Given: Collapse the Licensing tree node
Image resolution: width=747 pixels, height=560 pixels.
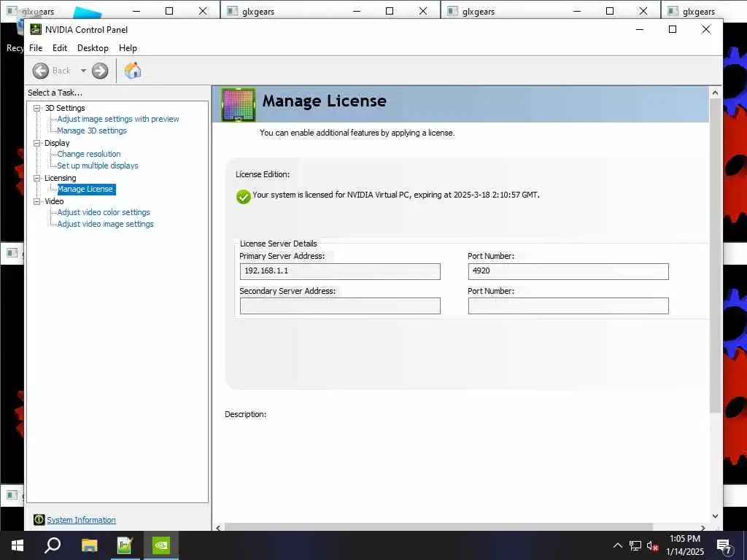Looking at the screenshot, I should click(36, 178).
